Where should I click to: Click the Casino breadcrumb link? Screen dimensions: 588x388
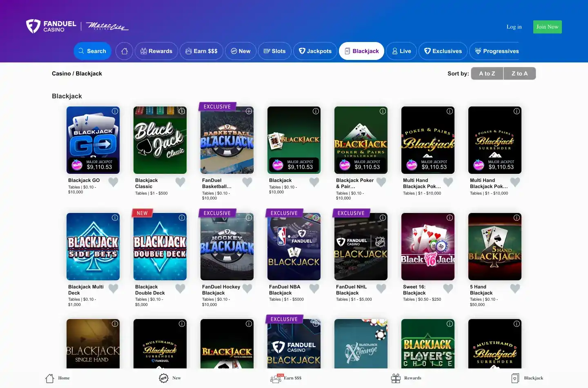coord(61,73)
